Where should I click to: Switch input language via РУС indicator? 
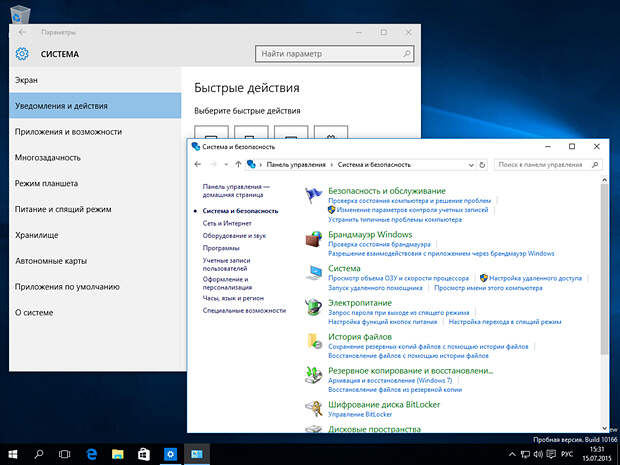click(x=567, y=454)
